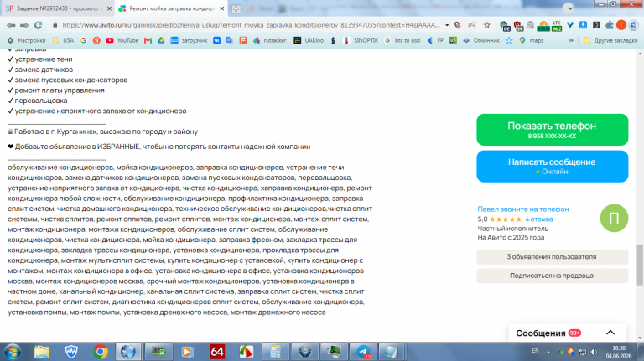Open the загрузчик bookmark

189,40
